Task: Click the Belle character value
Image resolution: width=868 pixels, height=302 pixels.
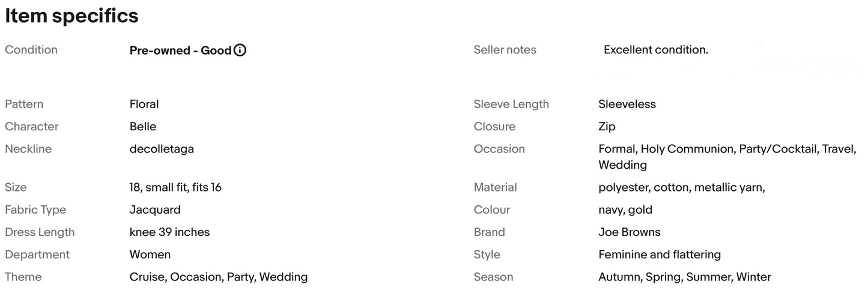Action: (143, 126)
